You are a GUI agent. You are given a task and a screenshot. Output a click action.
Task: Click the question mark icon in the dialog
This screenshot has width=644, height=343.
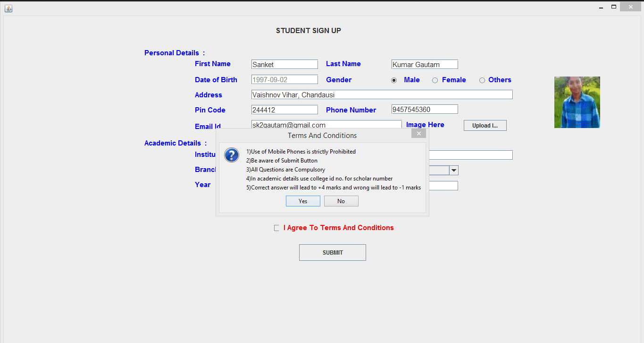coord(231,155)
